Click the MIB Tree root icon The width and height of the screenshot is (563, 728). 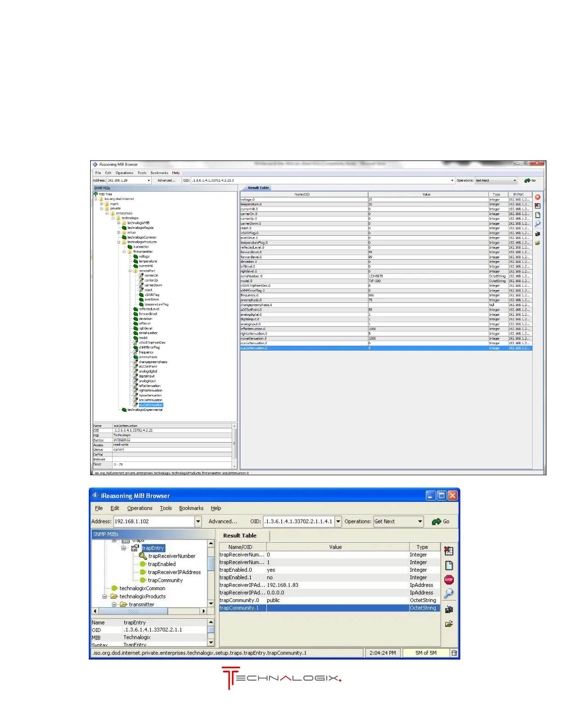96,194
